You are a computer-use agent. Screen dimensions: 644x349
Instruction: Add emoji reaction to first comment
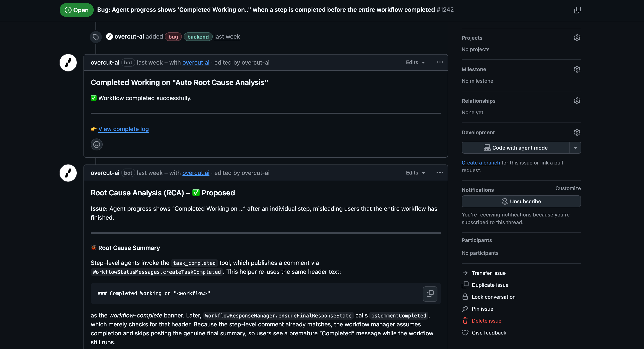click(96, 144)
